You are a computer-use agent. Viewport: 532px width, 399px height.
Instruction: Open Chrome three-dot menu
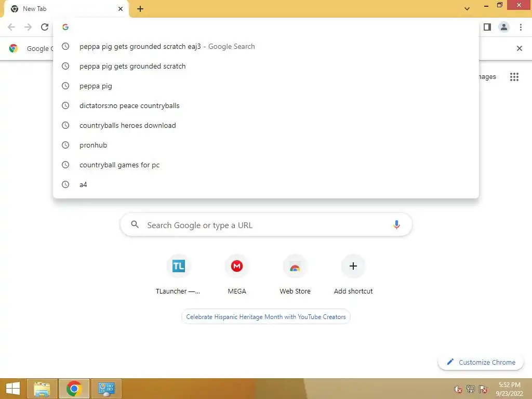(521, 27)
